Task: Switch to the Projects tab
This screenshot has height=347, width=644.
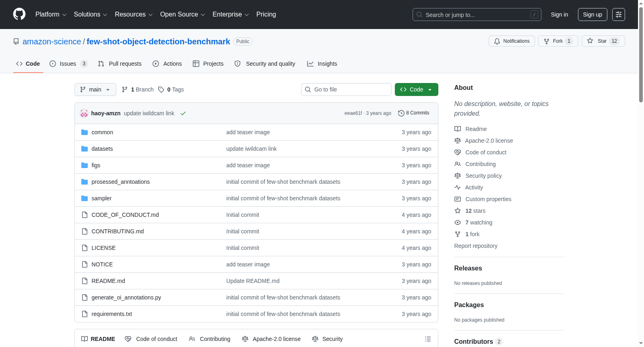Action: (208, 64)
